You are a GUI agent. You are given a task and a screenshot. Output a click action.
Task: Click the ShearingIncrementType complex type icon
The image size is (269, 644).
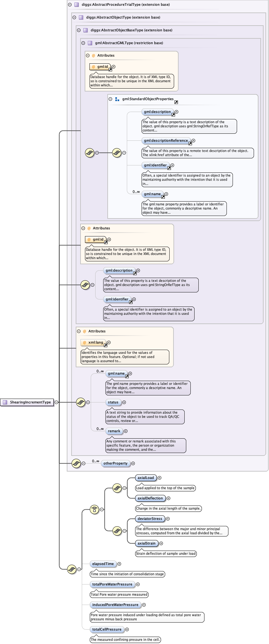[5, 402]
